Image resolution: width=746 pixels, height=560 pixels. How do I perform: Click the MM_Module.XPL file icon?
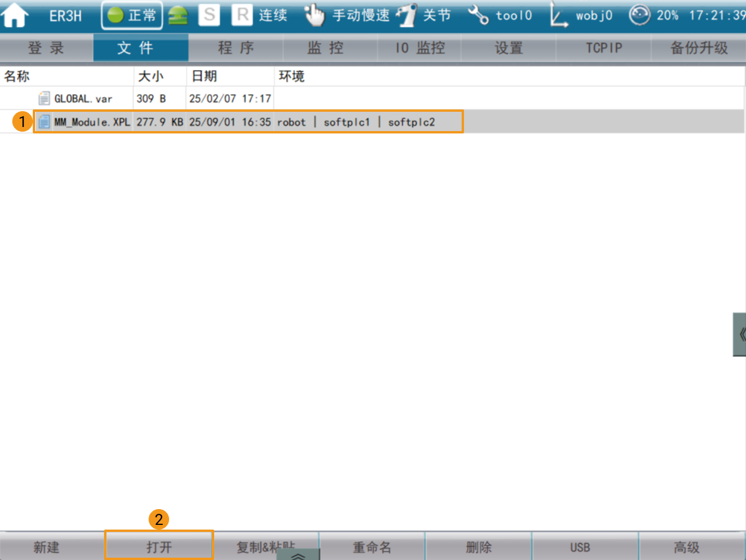click(44, 122)
